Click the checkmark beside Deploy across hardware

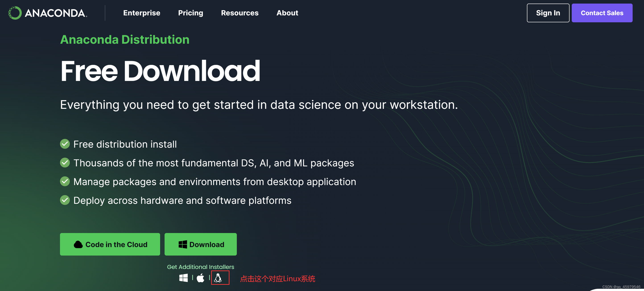65,200
